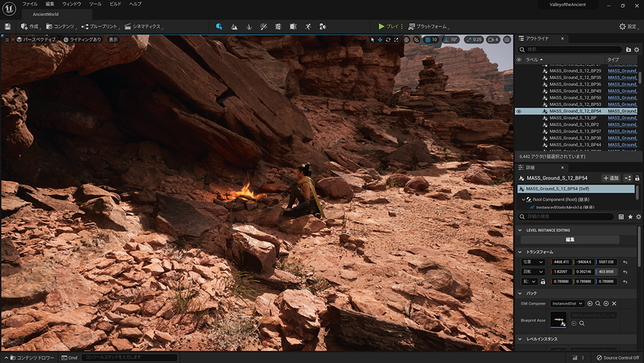Choose the rotate gizmo tool
644x363 pixels.
(x=388, y=40)
